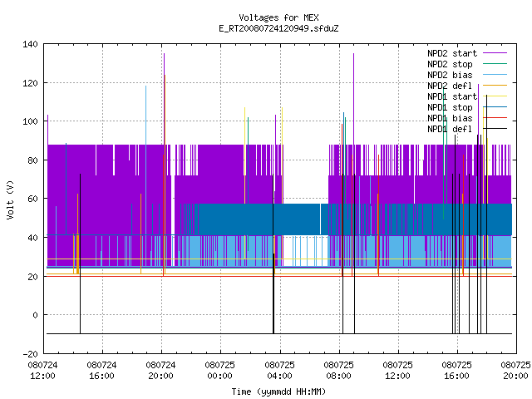Image resolution: width=532 pixels, height=399 pixels.
Task: Click the y-axis tick label 80
Action: [x=32, y=160]
